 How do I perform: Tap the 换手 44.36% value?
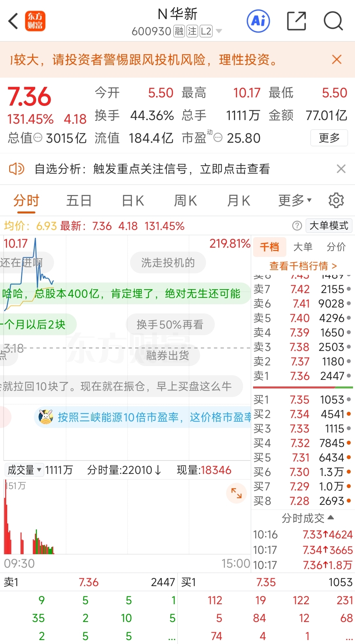pos(152,115)
